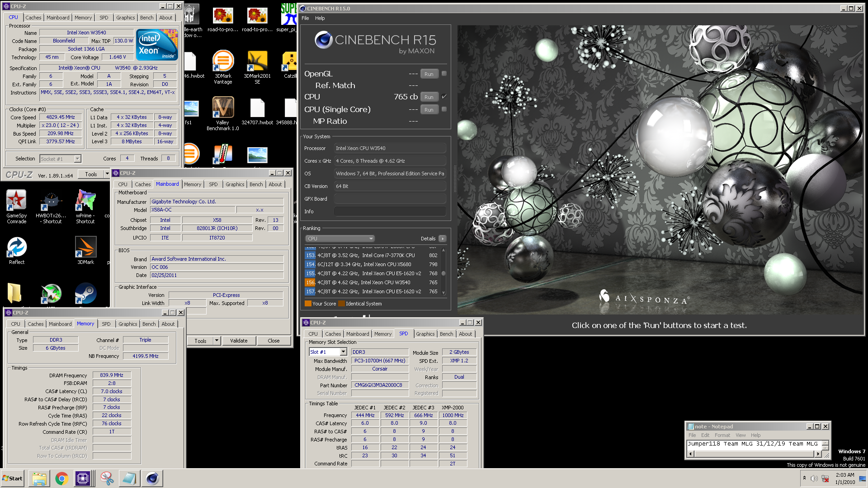Select ranking row 156 Xeon W3540
This screenshot has height=488, width=868.
click(x=372, y=282)
